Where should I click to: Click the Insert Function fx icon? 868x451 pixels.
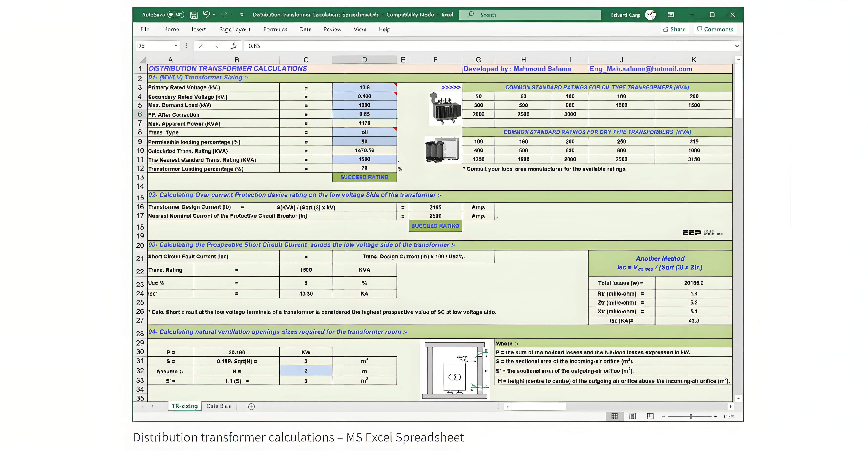pos(234,46)
